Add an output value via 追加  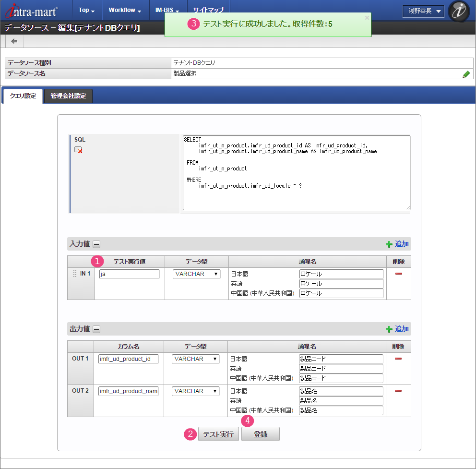(397, 329)
